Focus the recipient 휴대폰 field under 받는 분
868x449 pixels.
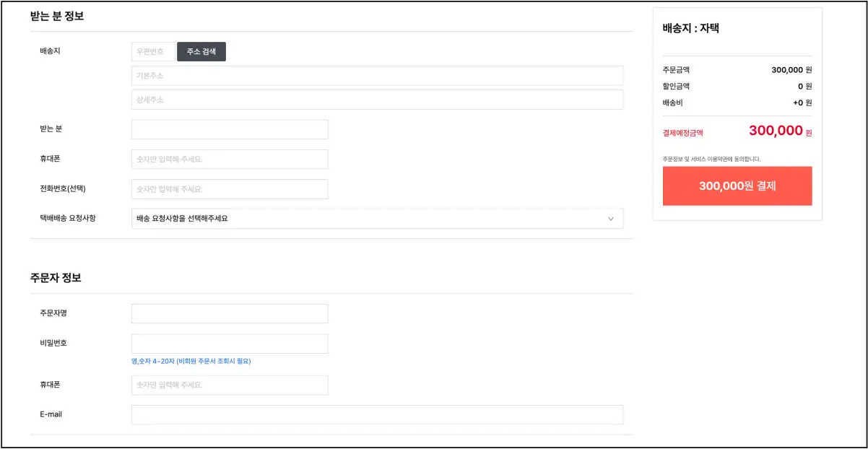pyautogui.click(x=230, y=160)
